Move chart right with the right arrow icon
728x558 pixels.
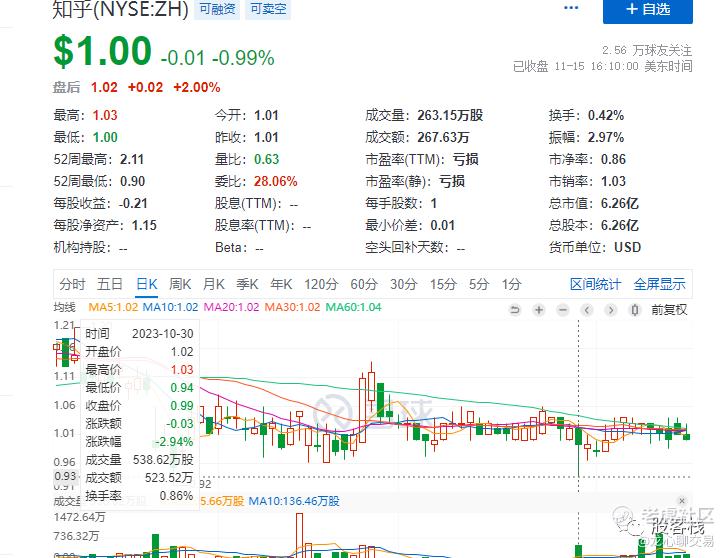611,310
